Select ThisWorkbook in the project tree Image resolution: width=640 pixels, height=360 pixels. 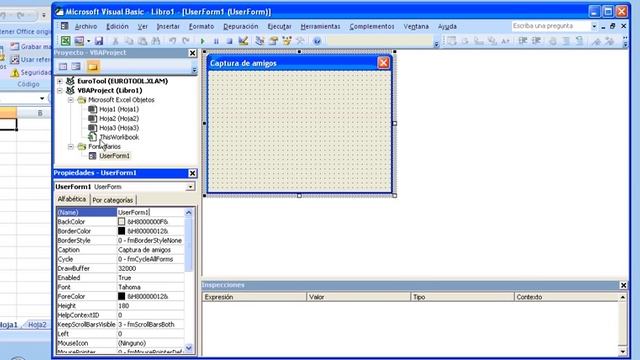pyautogui.click(x=119, y=138)
